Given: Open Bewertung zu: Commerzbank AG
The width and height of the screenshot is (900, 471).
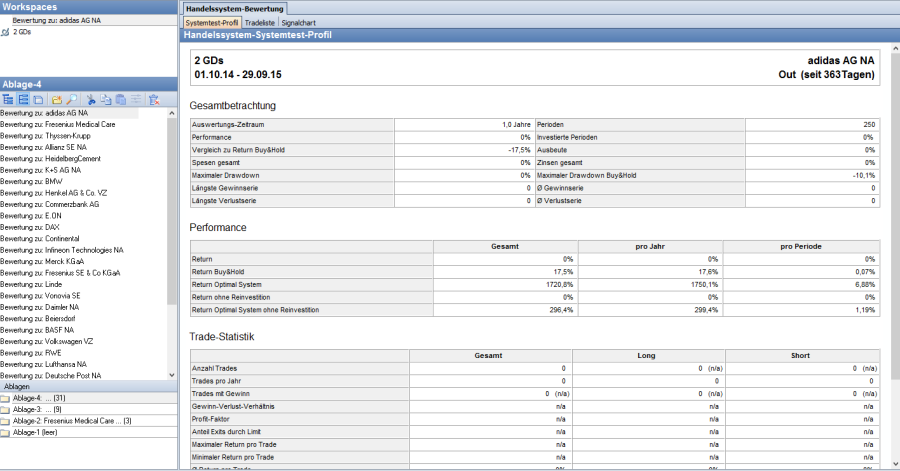Looking at the screenshot, I should tap(50, 204).
